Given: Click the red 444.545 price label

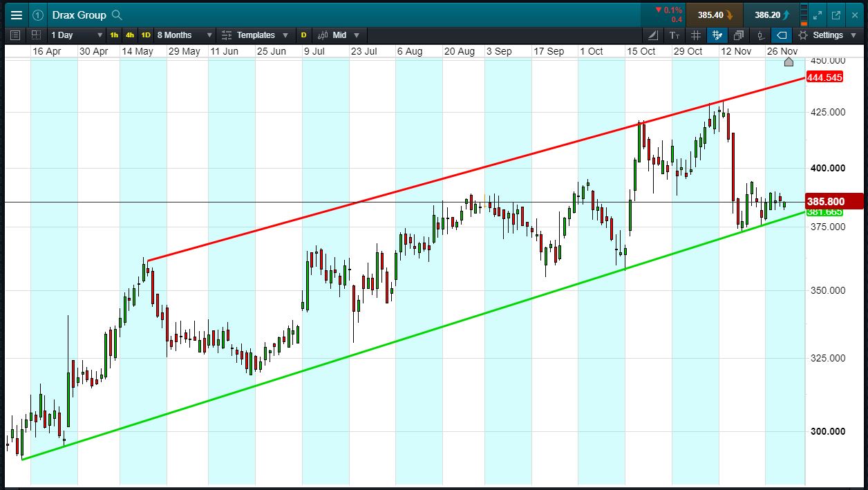Looking at the screenshot, I should click(824, 77).
